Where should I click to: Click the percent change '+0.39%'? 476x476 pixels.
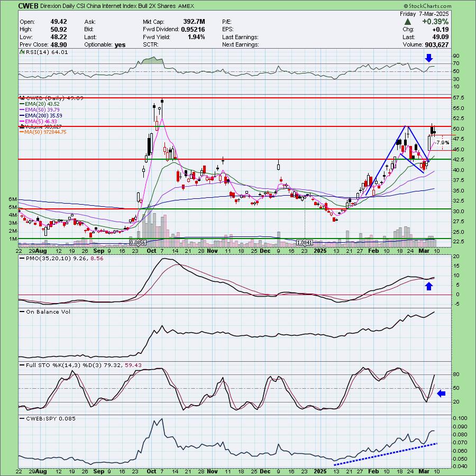[434, 22]
